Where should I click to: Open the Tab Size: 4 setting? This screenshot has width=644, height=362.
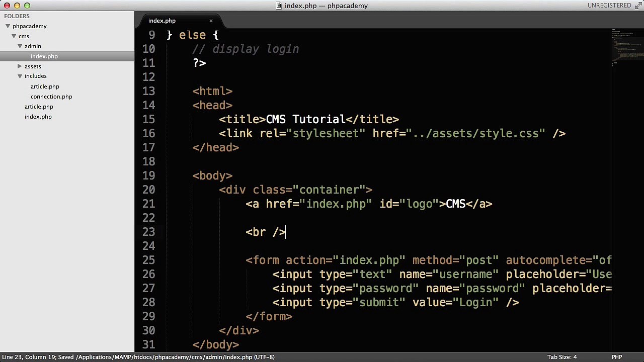tap(562, 357)
